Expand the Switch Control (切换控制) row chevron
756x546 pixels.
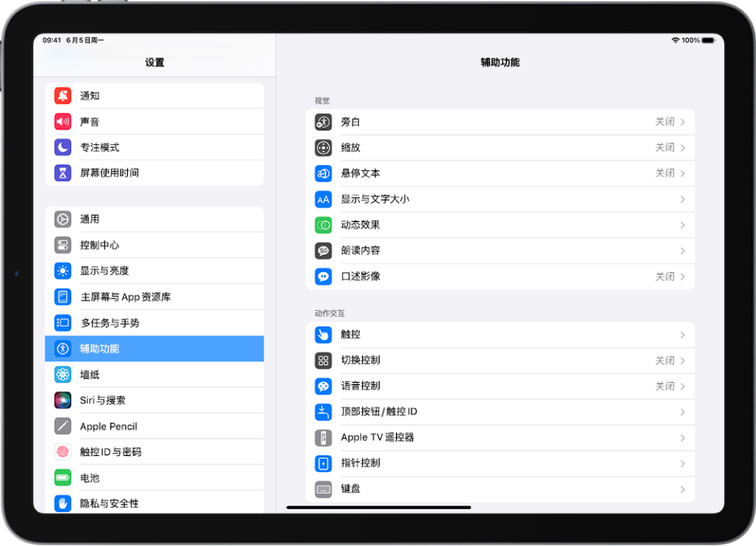[x=683, y=360]
